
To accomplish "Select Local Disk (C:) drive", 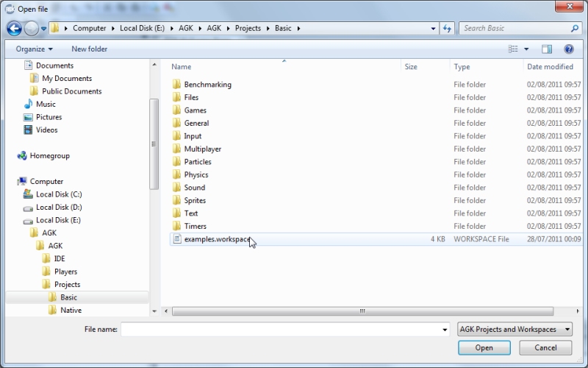I will point(59,194).
